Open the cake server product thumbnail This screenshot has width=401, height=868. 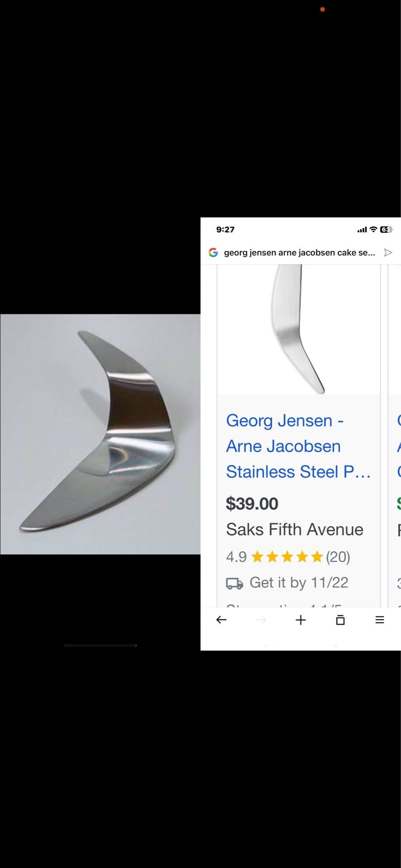pyautogui.click(x=299, y=329)
